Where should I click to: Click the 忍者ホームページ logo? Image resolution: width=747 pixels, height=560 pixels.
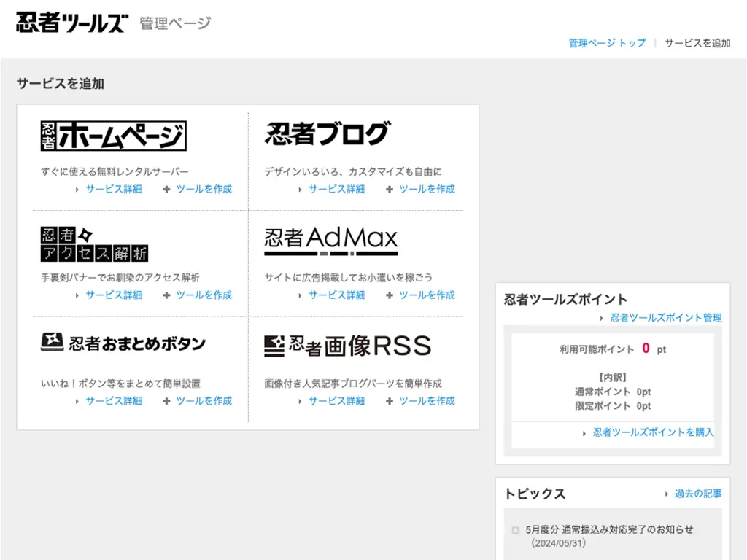tap(113, 136)
